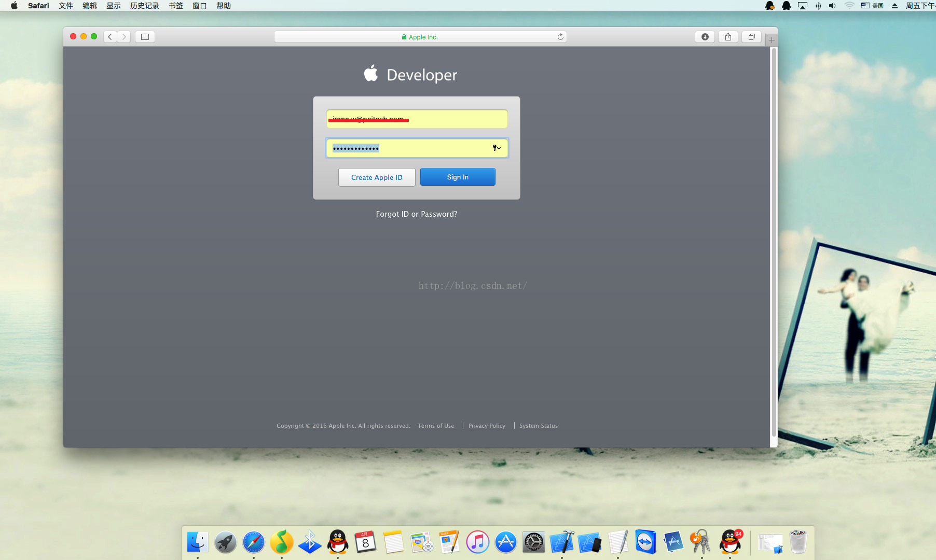936x560 pixels.
Task: Click the eject icon in menu bar
Action: click(894, 6)
